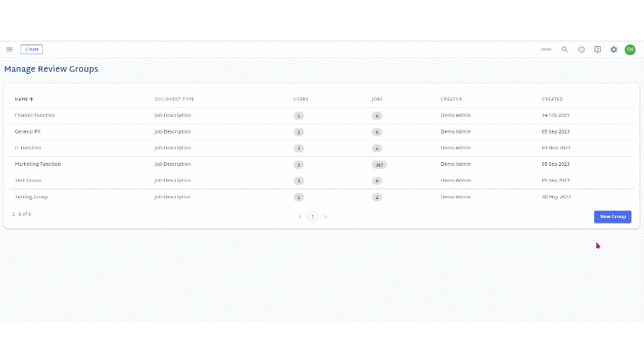Click the 01 Nov 2022 created date
This screenshot has height=362, width=644.
556,148
